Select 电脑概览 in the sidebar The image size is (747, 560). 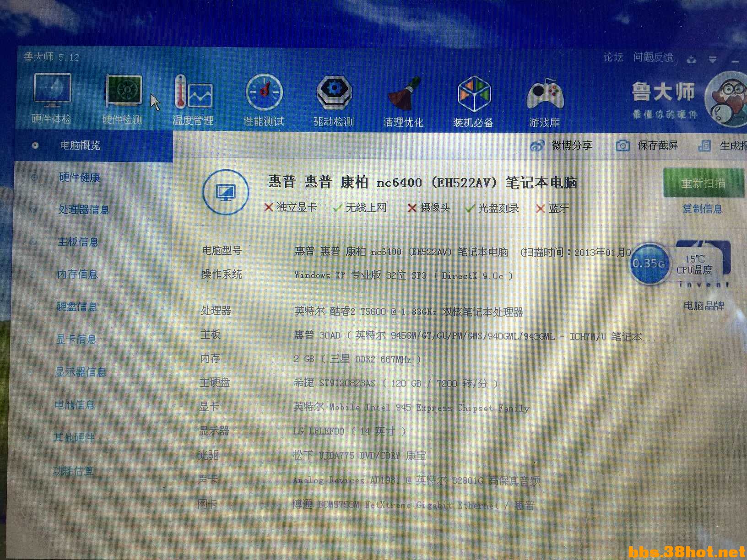(x=93, y=145)
